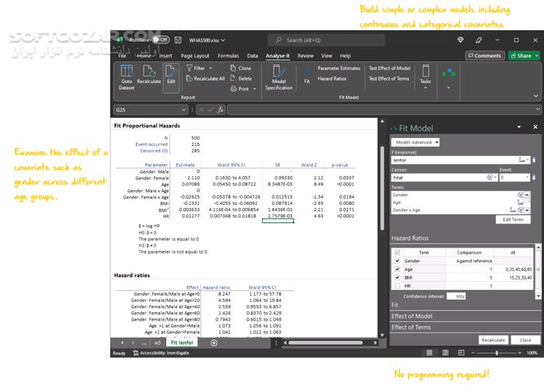The image size is (544, 392).
Task: Click the insert function fx icon
Action: pos(220,109)
